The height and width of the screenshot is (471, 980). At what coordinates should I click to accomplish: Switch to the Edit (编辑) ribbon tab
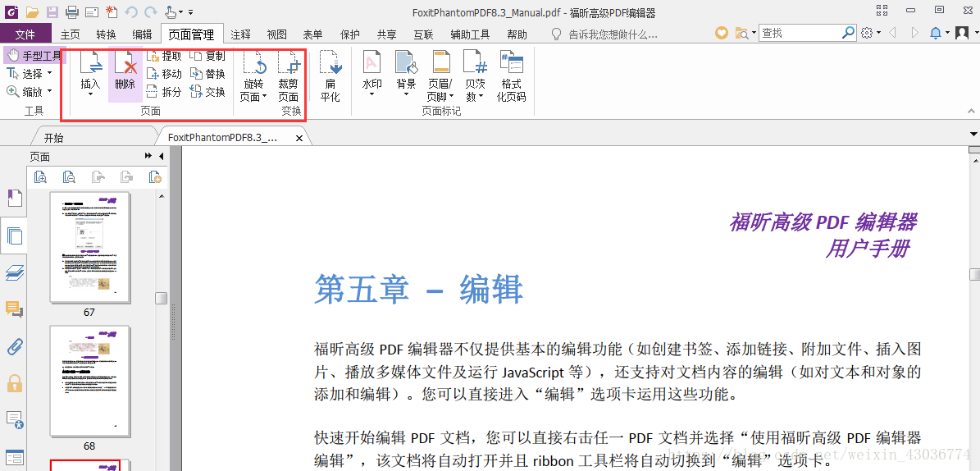coord(142,34)
